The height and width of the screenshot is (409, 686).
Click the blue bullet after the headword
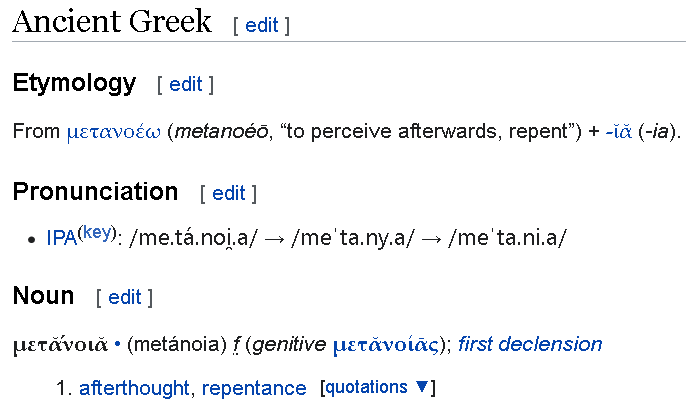point(117,345)
